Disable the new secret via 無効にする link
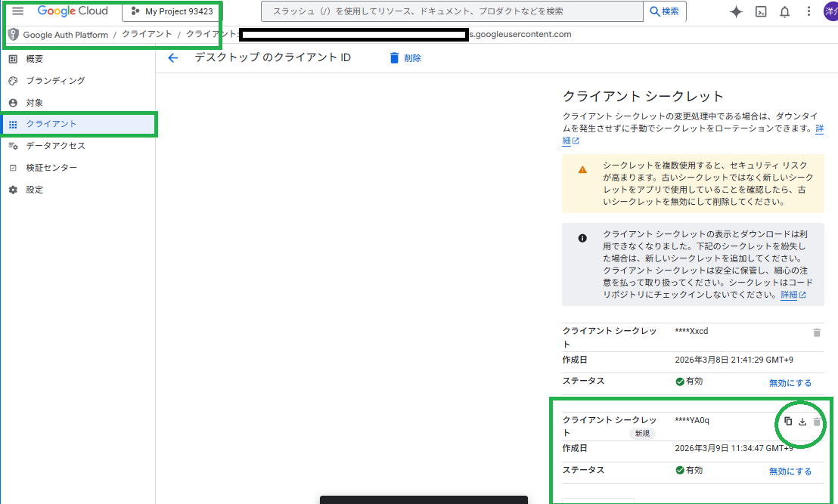The width and height of the screenshot is (838, 504). [790, 470]
